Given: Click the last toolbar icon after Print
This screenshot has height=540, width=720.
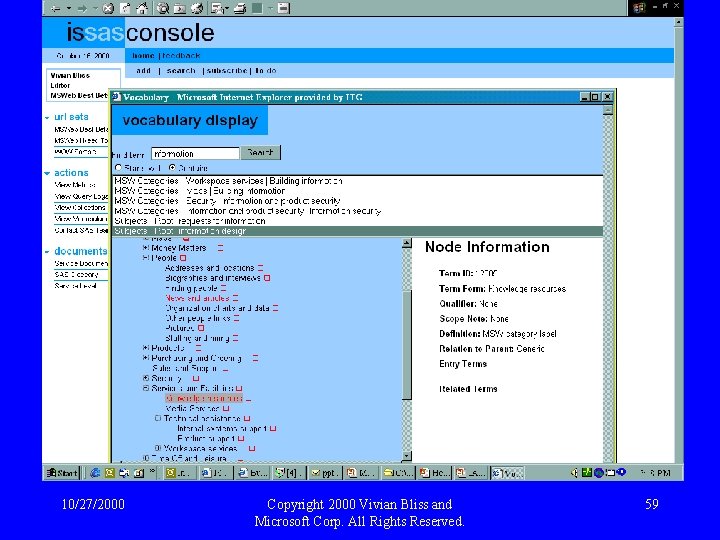Looking at the screenshot, I should [284, 8].
